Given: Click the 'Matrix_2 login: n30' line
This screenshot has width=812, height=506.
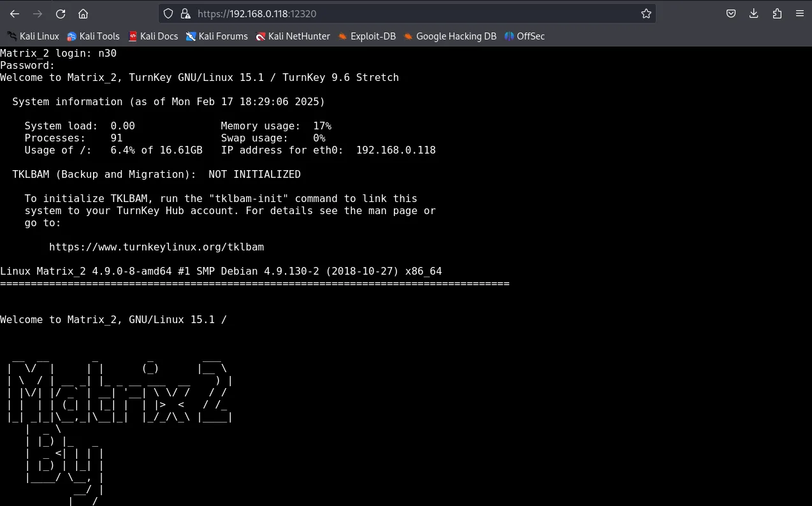Looking at the screenshot, I should pos(58,54).
